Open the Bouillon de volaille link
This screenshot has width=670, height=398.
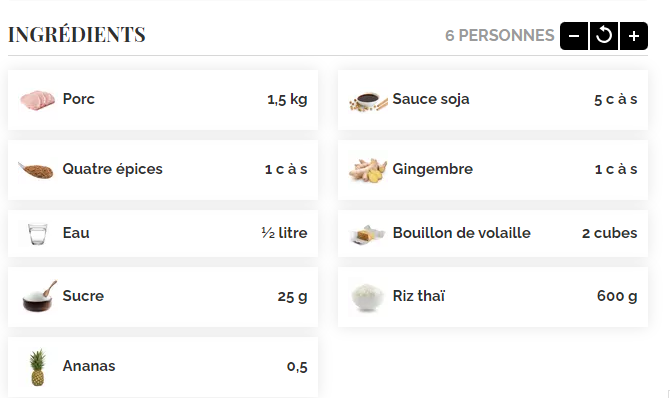[461, 233]
